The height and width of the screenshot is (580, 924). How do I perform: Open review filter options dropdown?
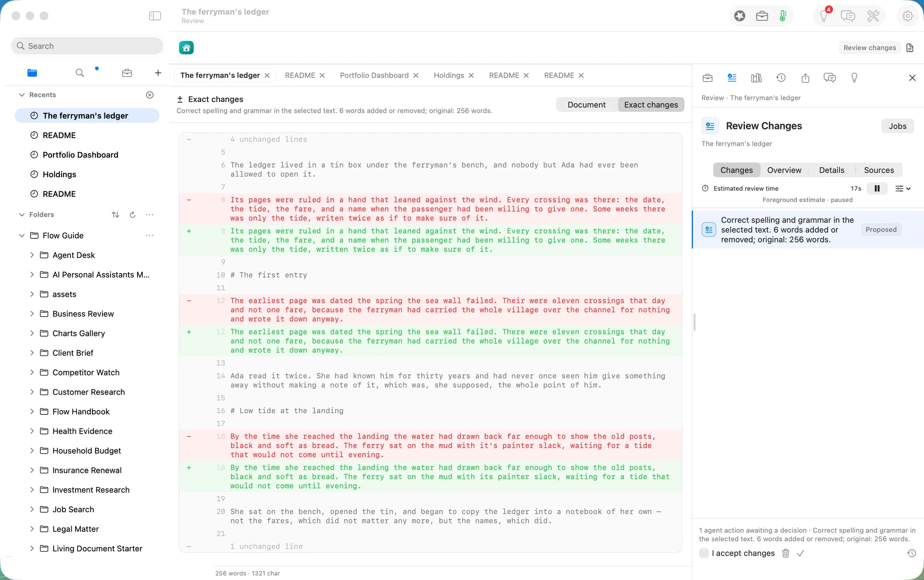point(902,188)
